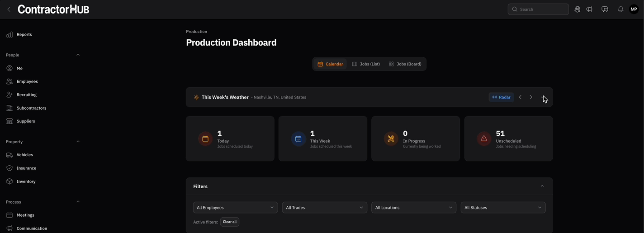Collapse the Process section chevron
Image resolution: width=644 pixels, height=233 pixels.
(x=78, y=201)
